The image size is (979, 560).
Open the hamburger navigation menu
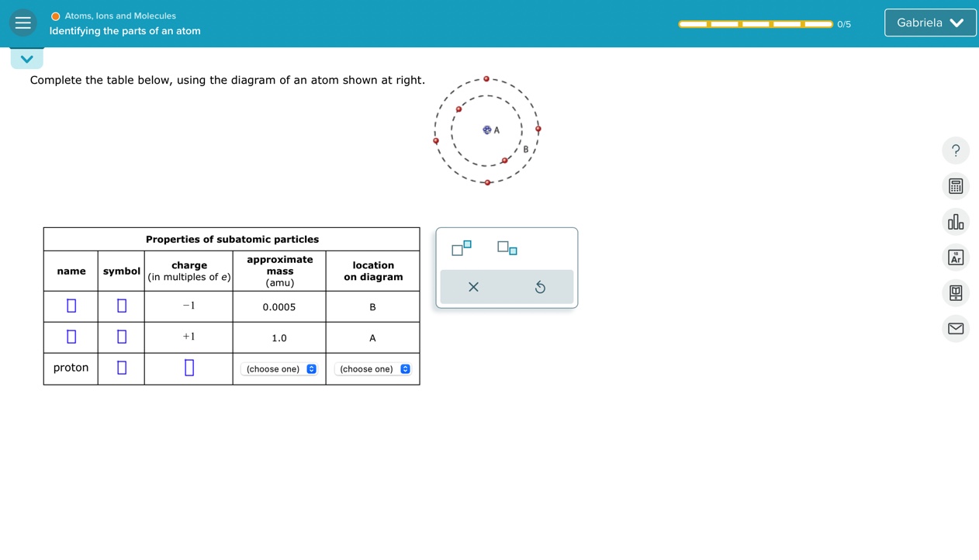point(22,22)
